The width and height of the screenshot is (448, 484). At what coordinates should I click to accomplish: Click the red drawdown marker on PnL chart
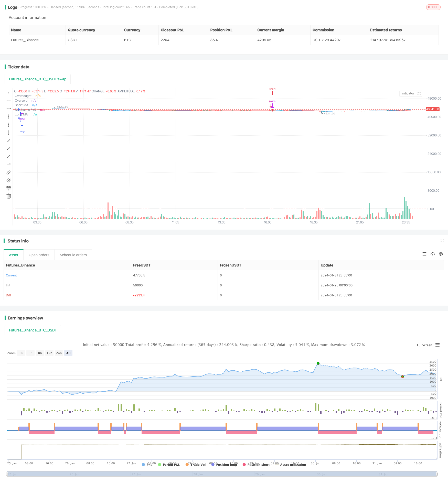(x=402, y=377)
